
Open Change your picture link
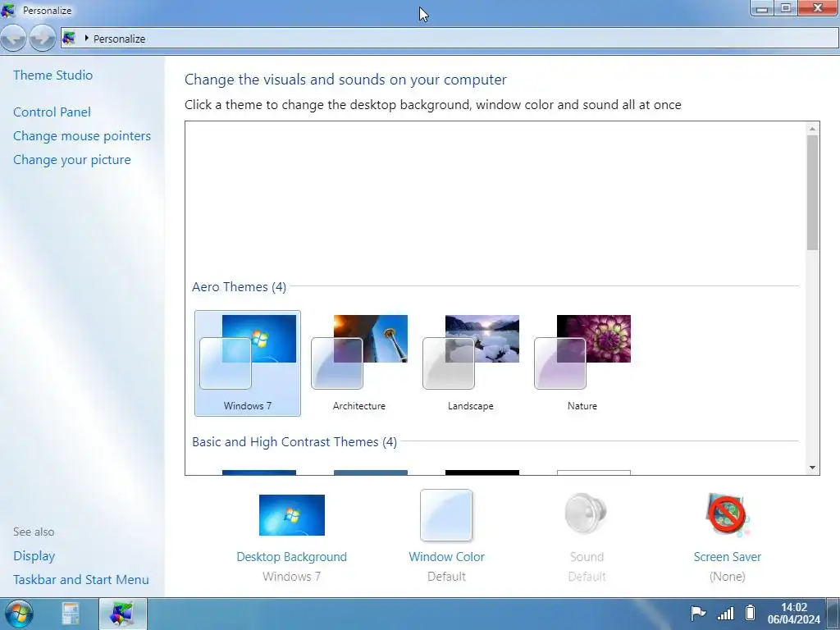[x=72, y=160]
